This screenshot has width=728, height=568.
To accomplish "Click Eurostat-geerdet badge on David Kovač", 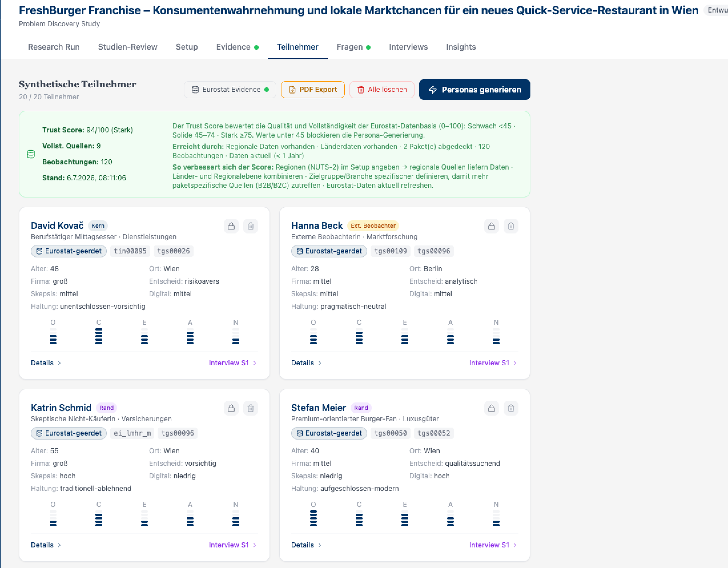I will coord(69,251).
